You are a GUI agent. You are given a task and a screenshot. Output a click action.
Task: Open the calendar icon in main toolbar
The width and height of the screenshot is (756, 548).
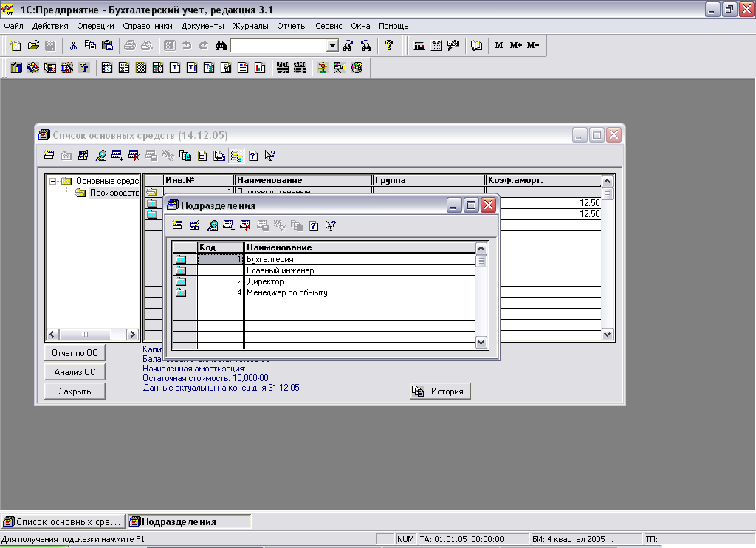(x=436, y=45)
